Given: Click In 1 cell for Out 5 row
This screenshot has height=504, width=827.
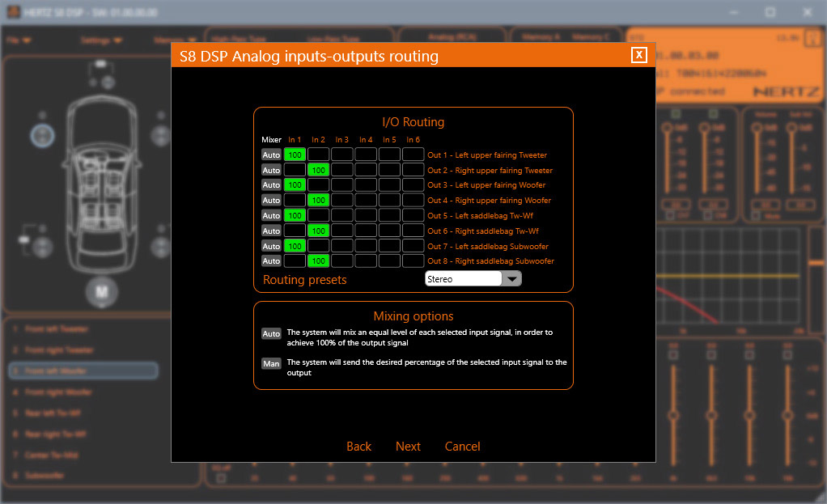Looking at the screenshot, I should (295, 215).
